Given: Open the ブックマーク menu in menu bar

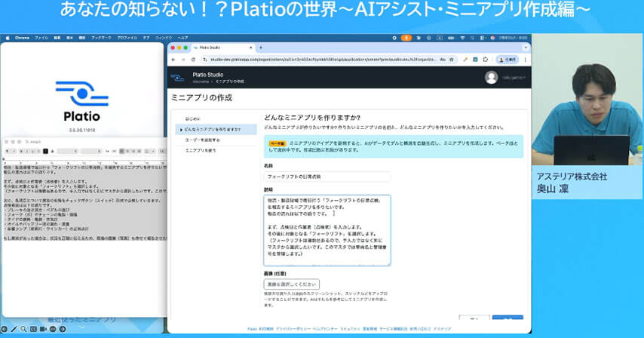Looking at the screenshot, I should click(101, 38).
